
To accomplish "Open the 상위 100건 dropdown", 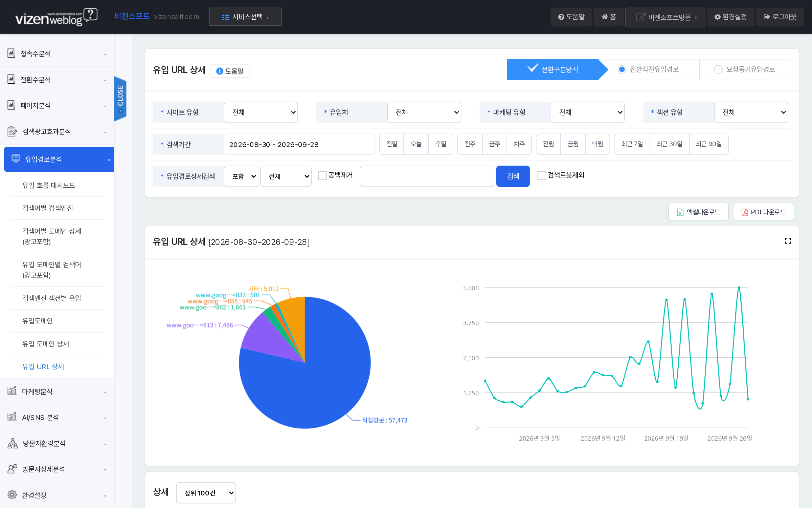I will [206, 493].
